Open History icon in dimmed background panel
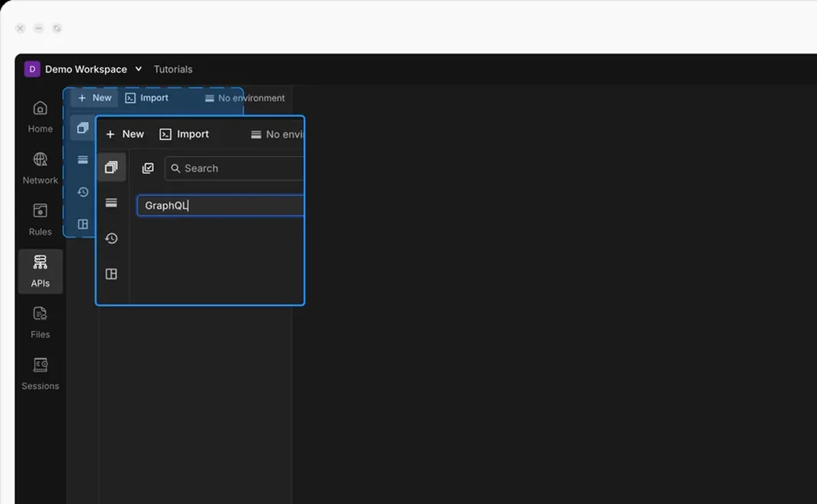This screenshot has height=504, width=817. coord(83,192)
